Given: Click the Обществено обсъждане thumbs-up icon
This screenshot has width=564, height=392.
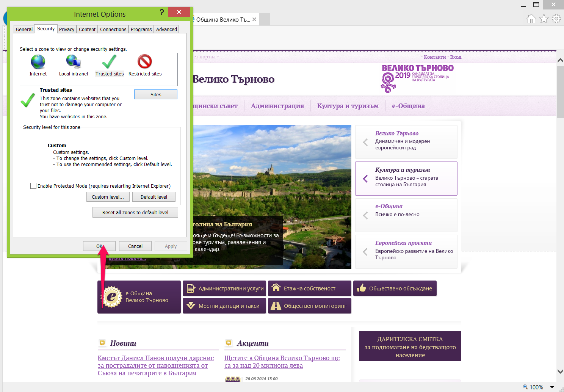Looking at the screenshot, I should click(361, 288).
